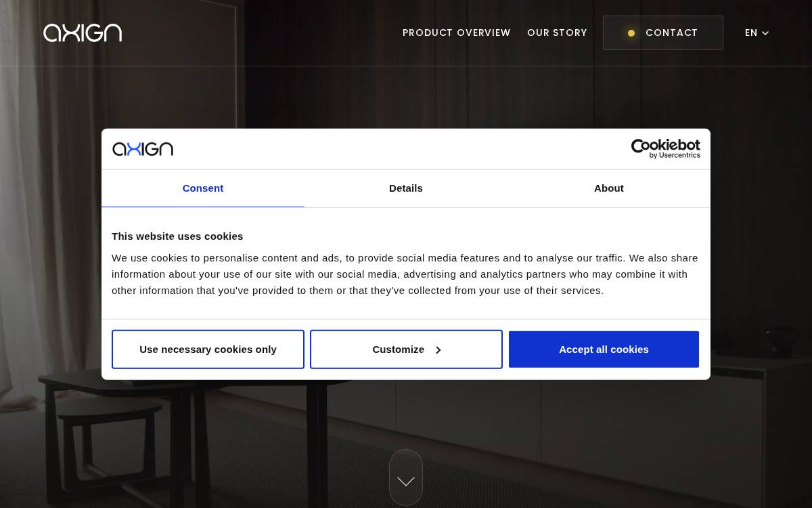
Task: Click the 'This website uses cookies' heading
Action: tap(177, 236)
